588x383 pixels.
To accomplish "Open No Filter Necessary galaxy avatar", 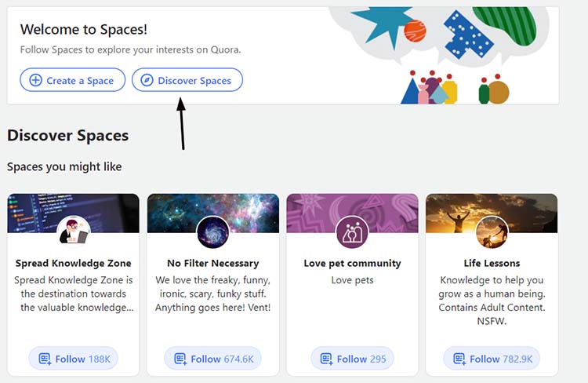I will point(213,232).
